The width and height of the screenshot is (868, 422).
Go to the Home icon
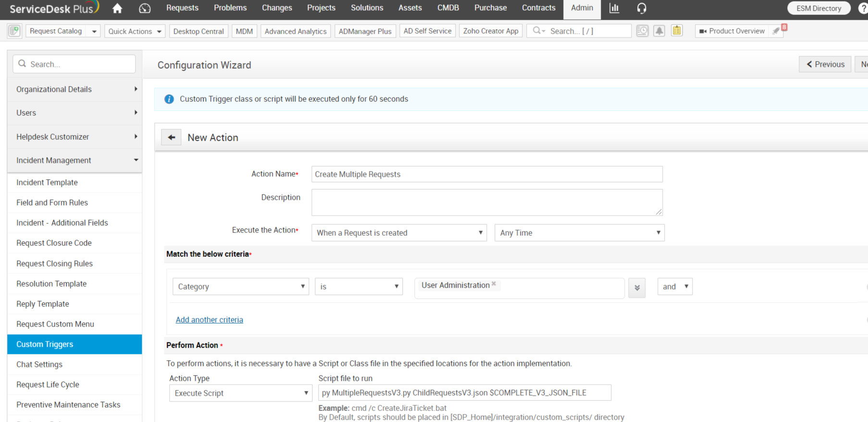tap(117, 8)
